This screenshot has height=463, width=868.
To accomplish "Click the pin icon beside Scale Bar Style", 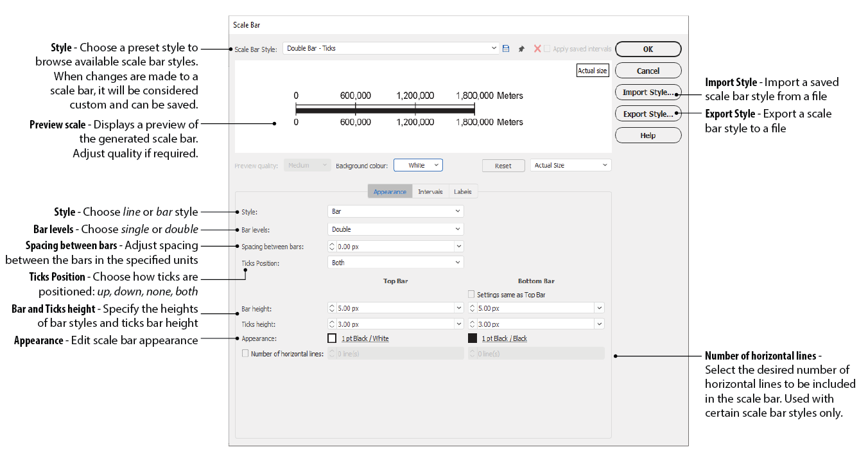I will (x=521, y=49).
